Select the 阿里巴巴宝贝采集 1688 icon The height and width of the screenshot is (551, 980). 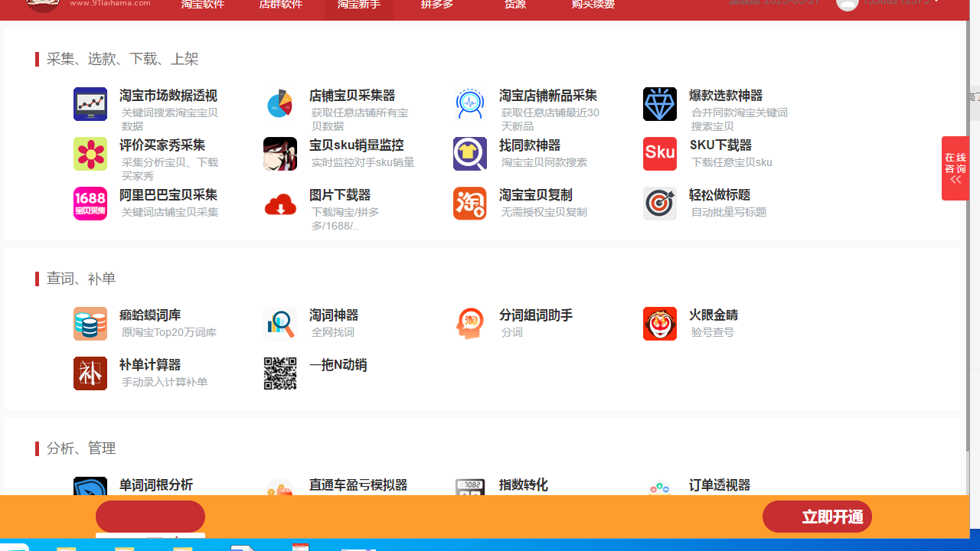(x=90, y=204)
